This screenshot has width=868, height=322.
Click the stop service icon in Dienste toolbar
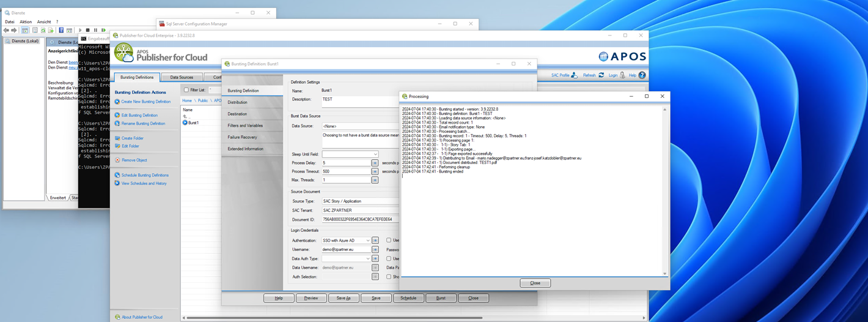(87, 30)
